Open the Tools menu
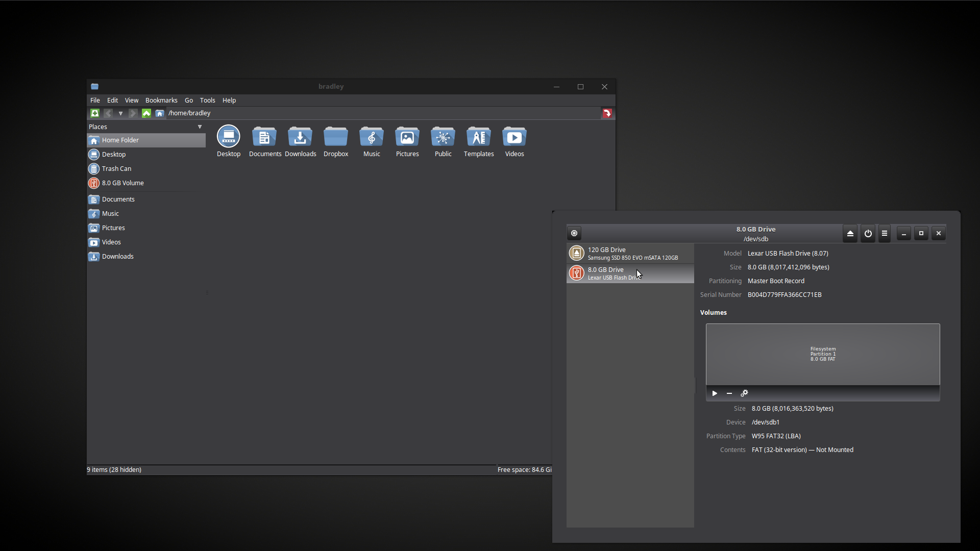Viewport: 980px width, 551px height. click(x=207, y=101)
